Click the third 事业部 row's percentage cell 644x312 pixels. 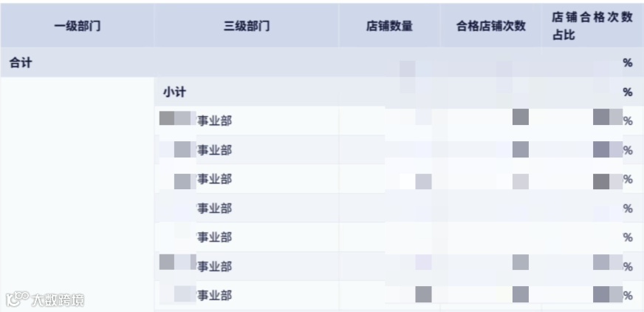click(x=592, y=179)
